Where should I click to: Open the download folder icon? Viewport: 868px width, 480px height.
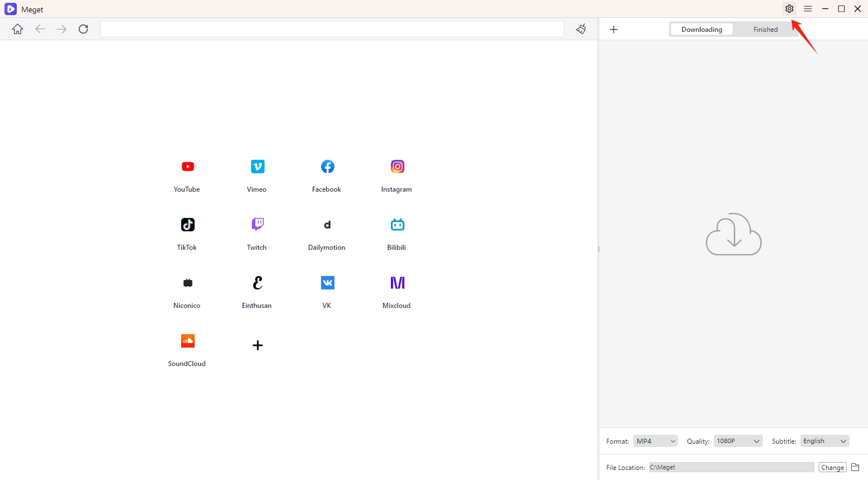[x=855, y=467]
